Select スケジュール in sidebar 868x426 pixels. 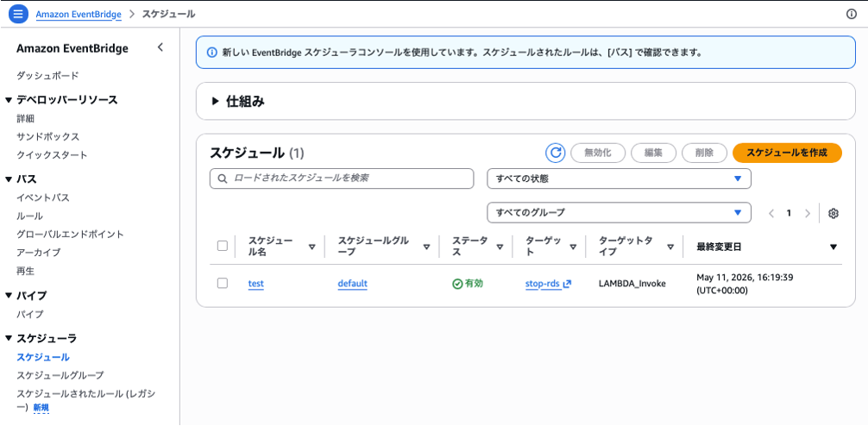(43, 357)
